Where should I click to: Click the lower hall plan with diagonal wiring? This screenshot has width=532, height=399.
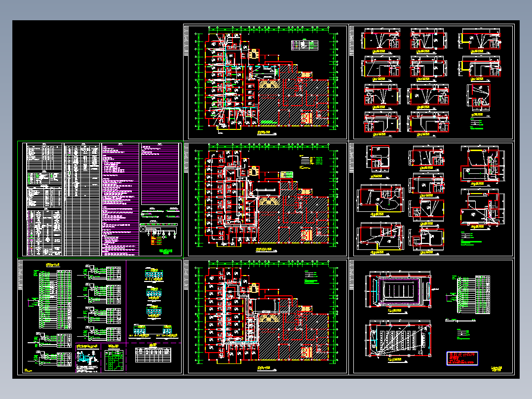[x=398, y=340]
